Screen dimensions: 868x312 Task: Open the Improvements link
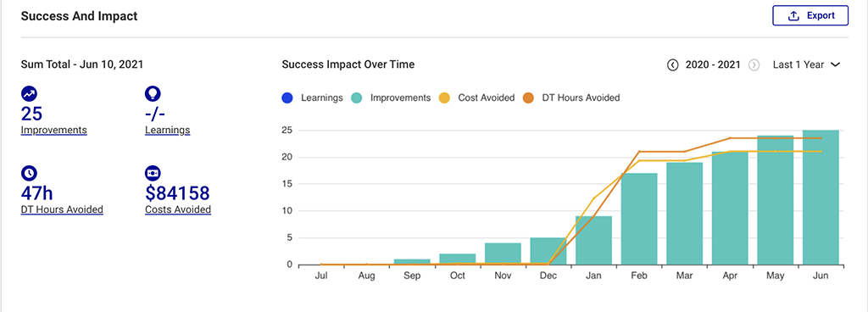pyautogui.click(x=53, y=131)
